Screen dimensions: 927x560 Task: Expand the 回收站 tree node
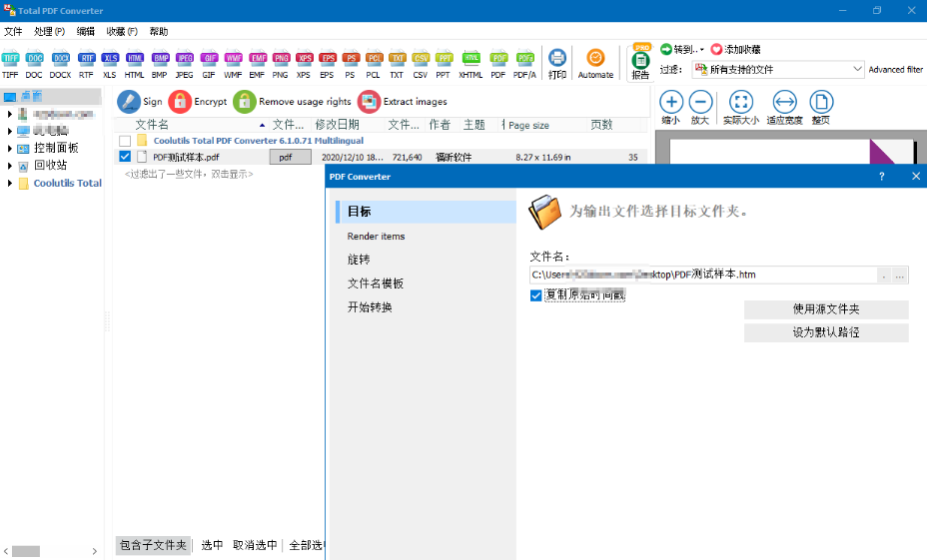click(9, 166)
